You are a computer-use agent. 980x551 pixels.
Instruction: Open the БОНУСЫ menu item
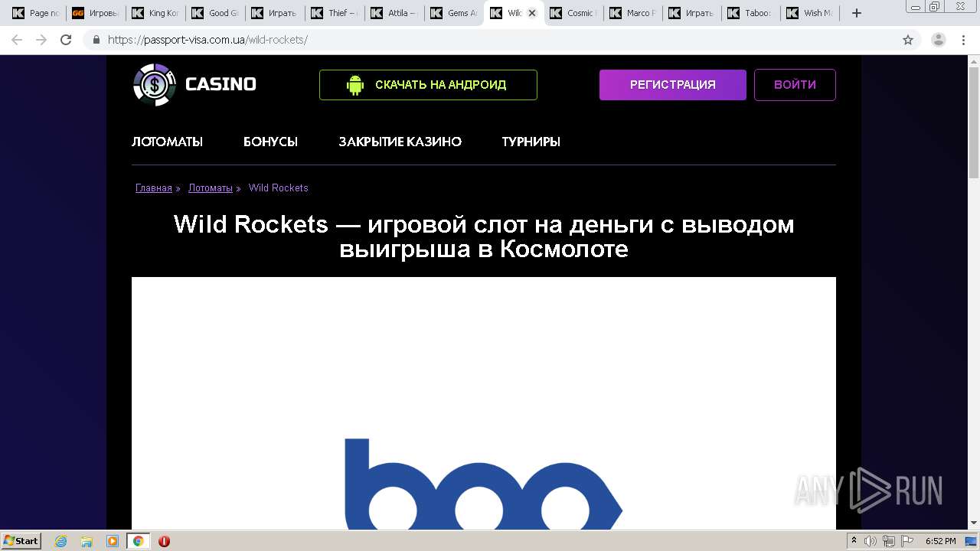[270, 142]
